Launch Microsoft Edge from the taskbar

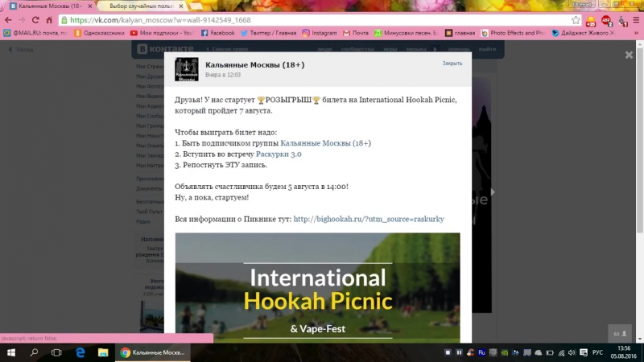[x=80, y=352]
